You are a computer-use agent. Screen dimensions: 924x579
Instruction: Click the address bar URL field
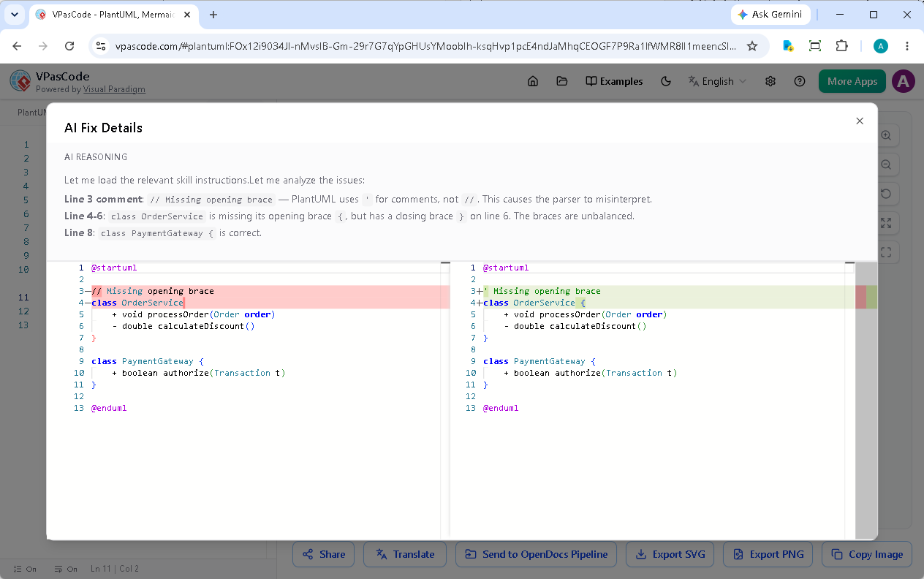pos(426,46)
